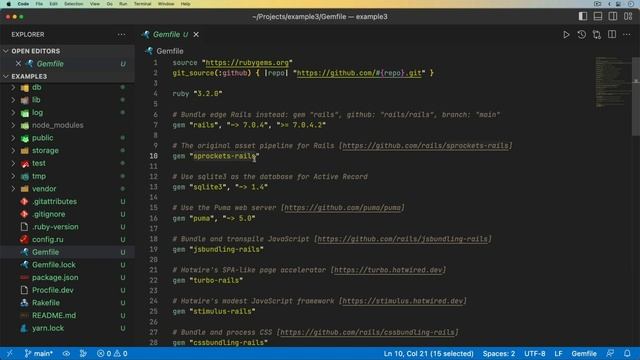
Task: Click the eye watch icon in status bar
Action: [66, 353]
